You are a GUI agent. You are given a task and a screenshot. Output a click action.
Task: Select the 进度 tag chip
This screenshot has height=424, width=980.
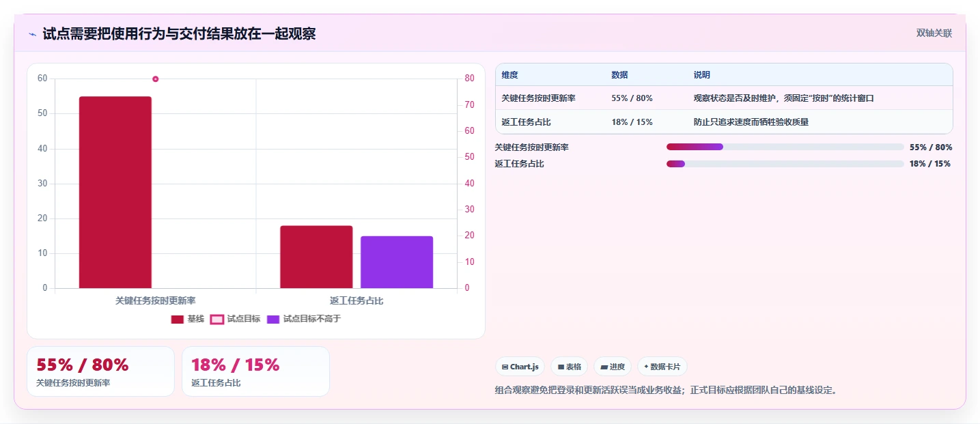pos(613,367)
